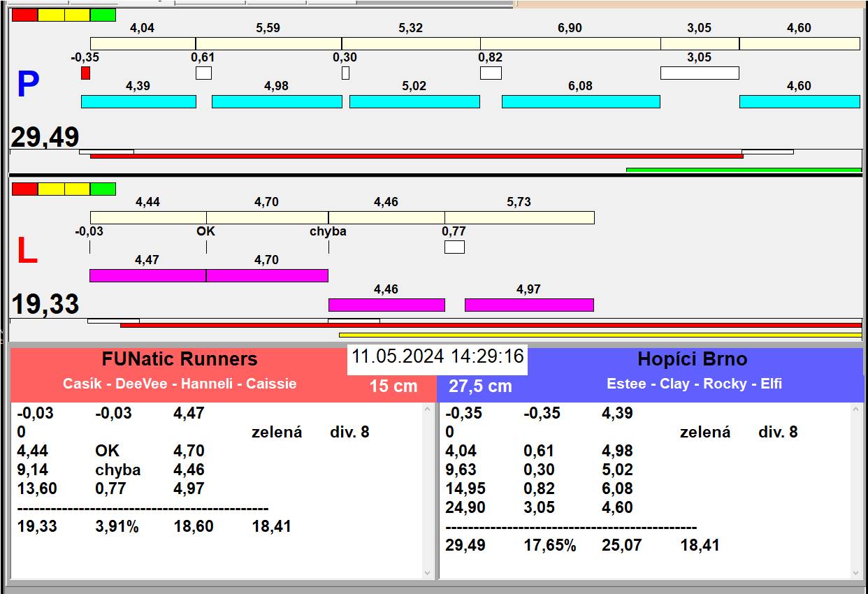Click 13,60 in the FUNatic Runners list

tap(37, 488)
